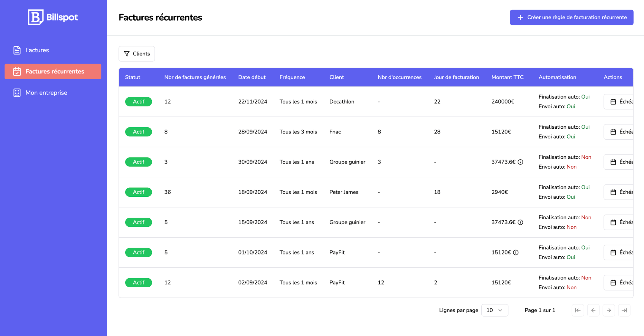Click calendar icon in PayFit 01/10/2024 row
Screen dimensions: 644x336
click(613, 252)
